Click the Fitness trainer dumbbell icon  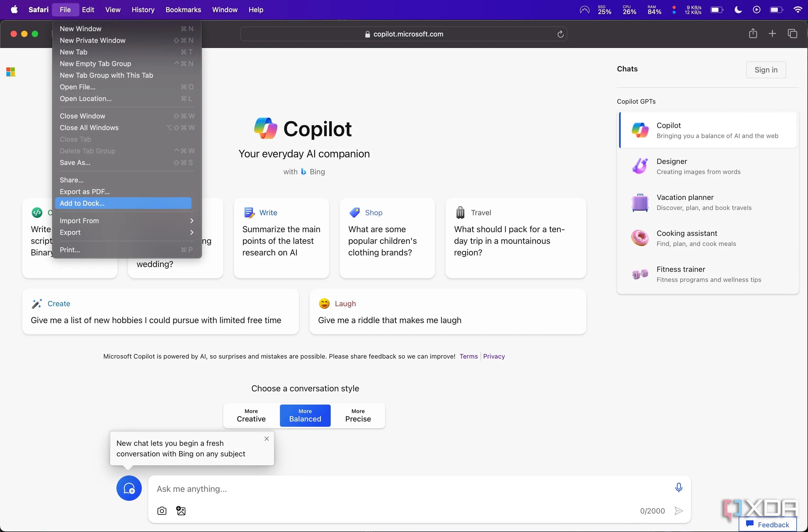click(x=640, y=274)
